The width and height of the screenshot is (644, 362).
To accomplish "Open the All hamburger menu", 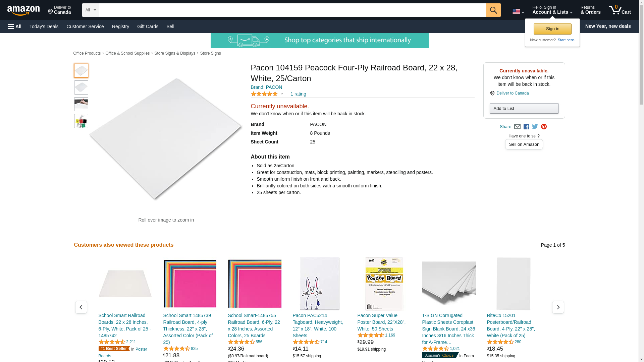I will click(x=15, y=26).
